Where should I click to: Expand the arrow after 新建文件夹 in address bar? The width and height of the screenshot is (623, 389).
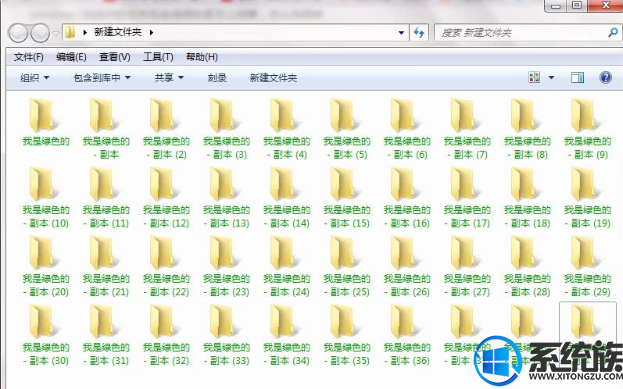click(151, 33)
